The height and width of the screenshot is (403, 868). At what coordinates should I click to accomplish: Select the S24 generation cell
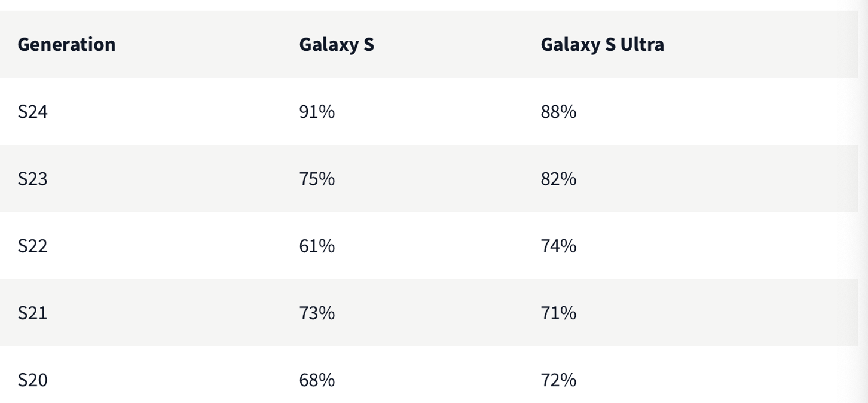coord(32,112)
